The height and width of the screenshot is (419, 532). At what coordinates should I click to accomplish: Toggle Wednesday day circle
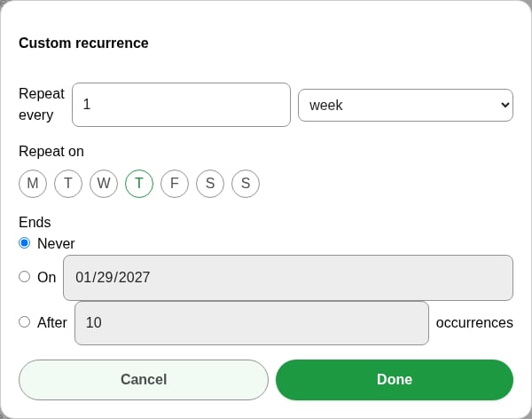click(x=104, y=184)
